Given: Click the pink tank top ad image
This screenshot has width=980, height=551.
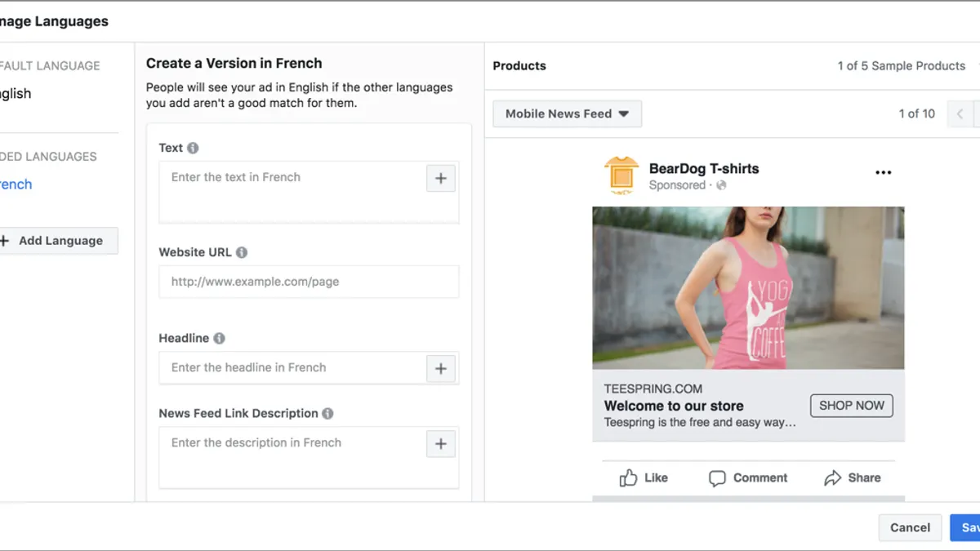Looking at the screenshot, I should point(748,287).
